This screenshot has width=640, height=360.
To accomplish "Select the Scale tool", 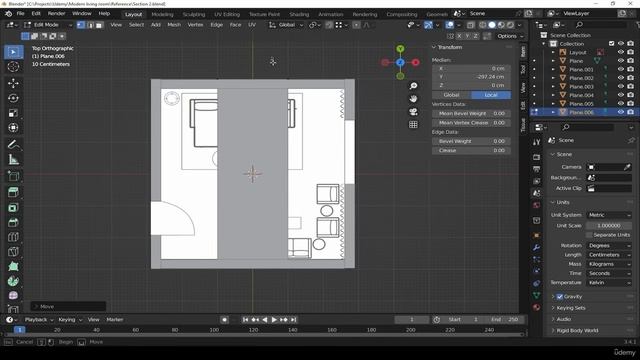I will (x=13, y=113).
